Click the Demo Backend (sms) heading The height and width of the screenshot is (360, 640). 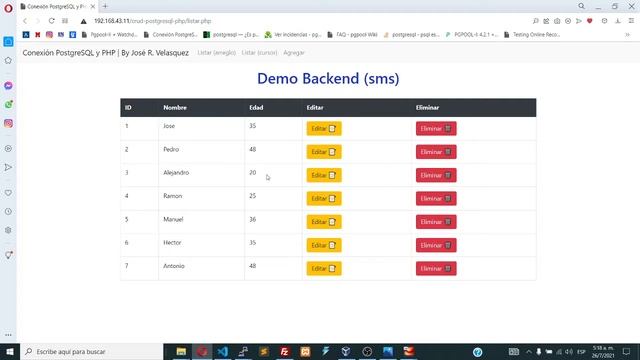click(x=328, y=78)
